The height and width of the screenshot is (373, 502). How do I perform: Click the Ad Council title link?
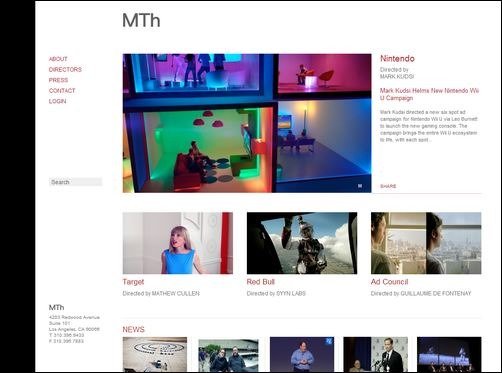click(x=389, y=282)
